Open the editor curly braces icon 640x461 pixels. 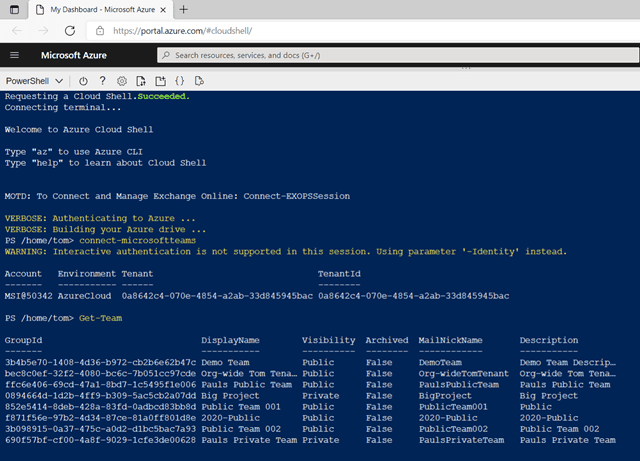[180, 81]
